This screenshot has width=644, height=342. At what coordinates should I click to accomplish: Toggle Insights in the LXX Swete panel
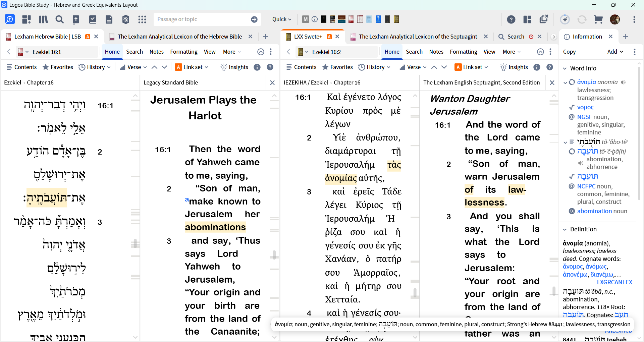[x=514, y=67]
